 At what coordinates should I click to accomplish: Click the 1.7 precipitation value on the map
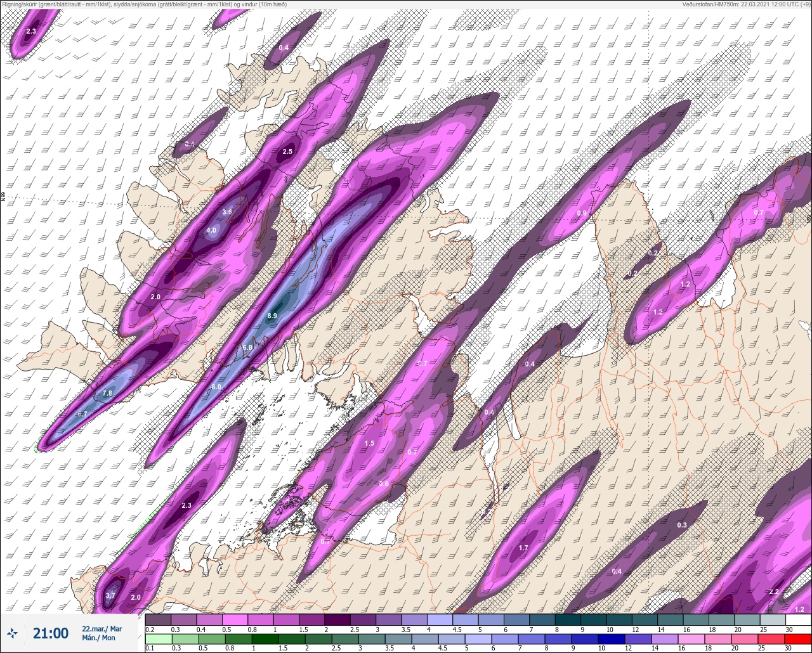(x=523, y=548)
